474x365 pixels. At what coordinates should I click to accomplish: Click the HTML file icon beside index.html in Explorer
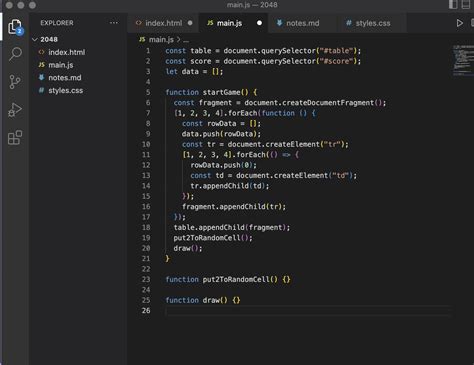tap(41, 52)
